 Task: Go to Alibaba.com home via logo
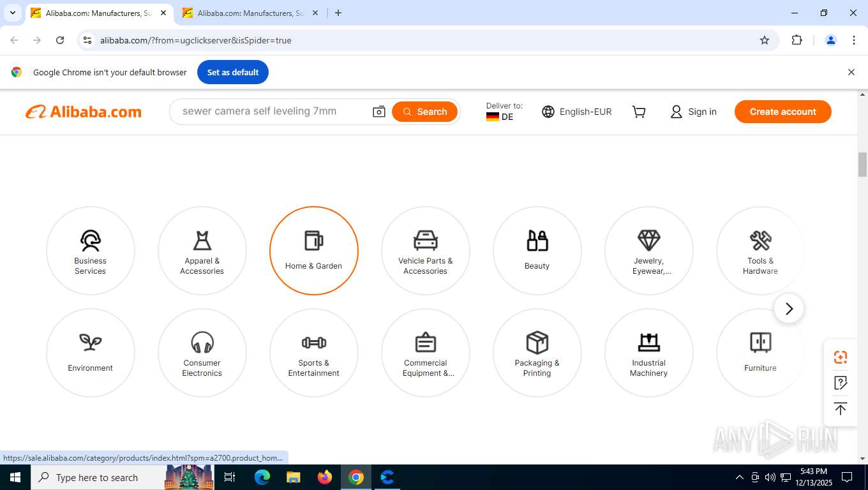pos(84,112)
